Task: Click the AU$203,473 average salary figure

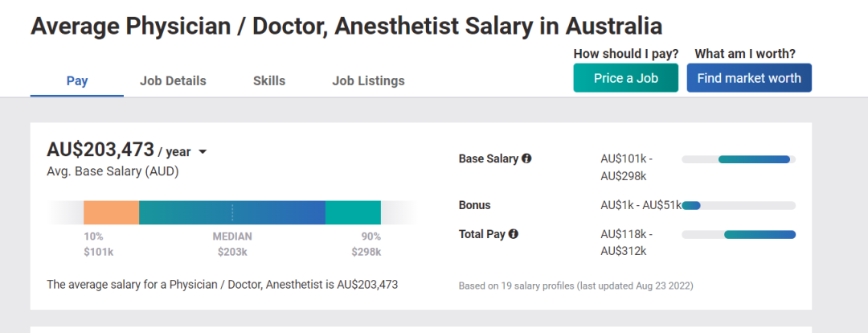Action: [100, 150]
